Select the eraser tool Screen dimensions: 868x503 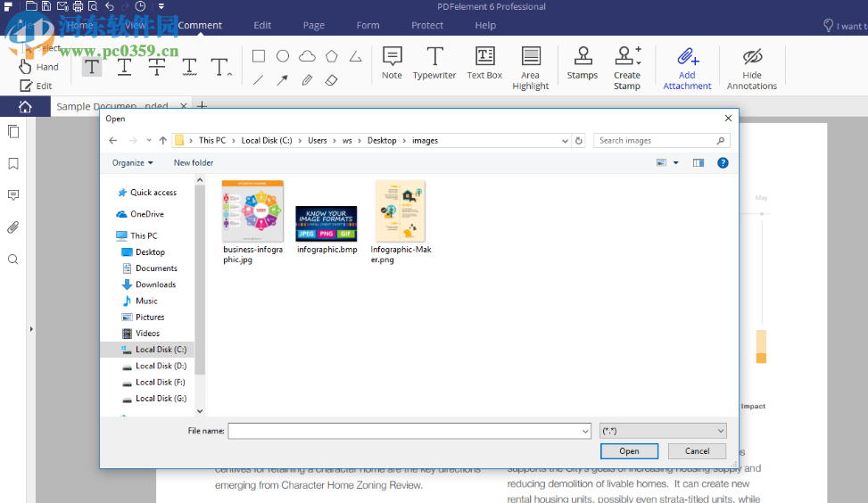pos(331,80)
